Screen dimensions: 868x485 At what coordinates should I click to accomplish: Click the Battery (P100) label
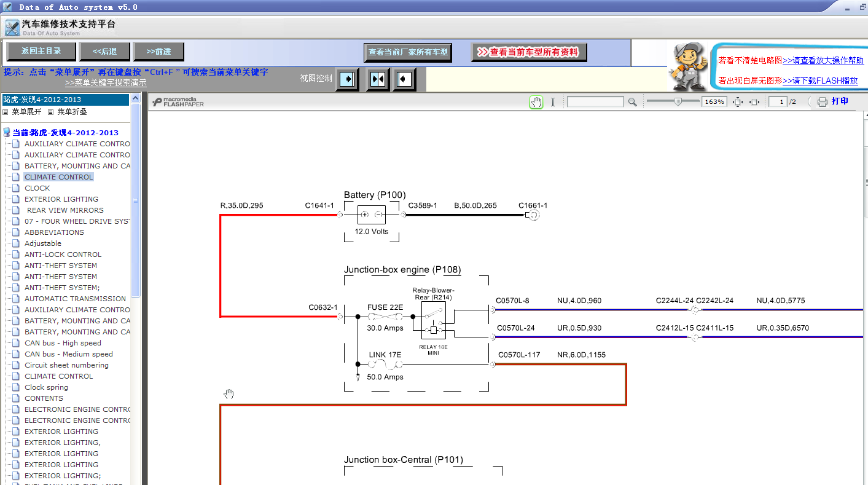coord(375,195)
